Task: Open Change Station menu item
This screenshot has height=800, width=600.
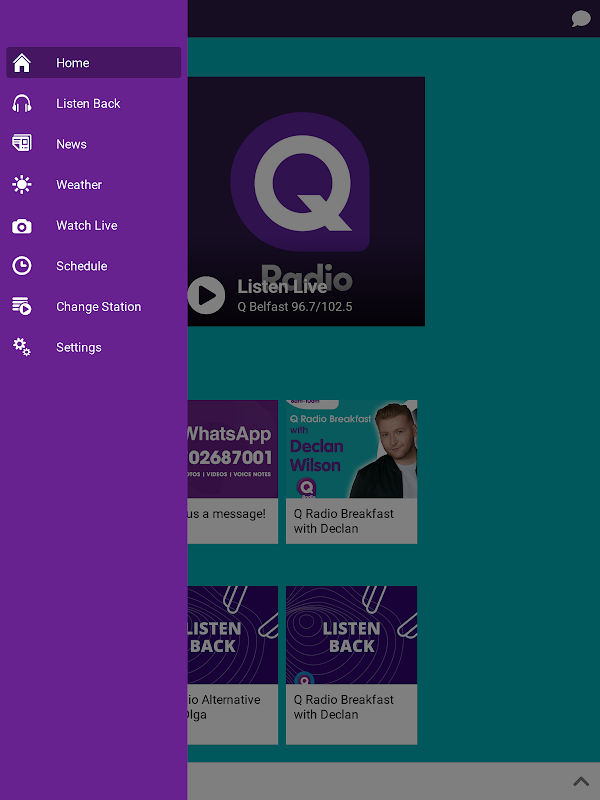Action: pyautogui.click(x=93, y=307)
